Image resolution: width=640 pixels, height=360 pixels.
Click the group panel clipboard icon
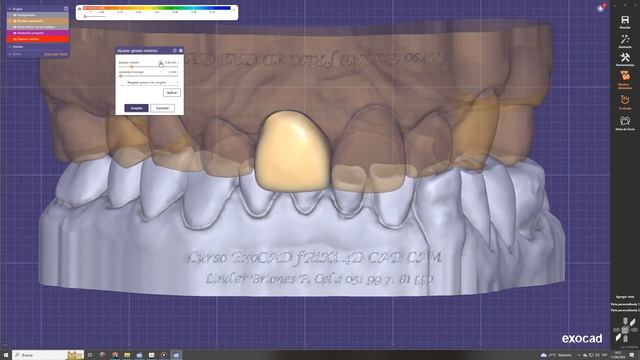click(66, 9)
